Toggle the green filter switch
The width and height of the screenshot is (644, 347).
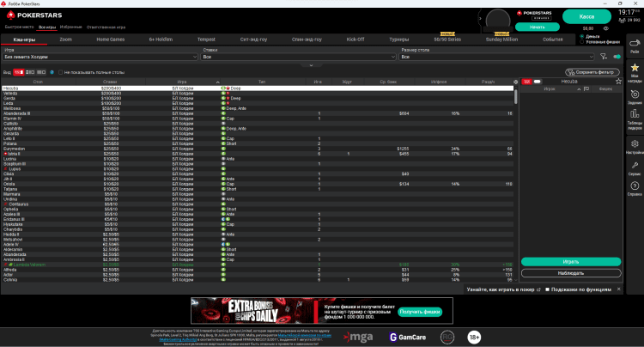617,57
